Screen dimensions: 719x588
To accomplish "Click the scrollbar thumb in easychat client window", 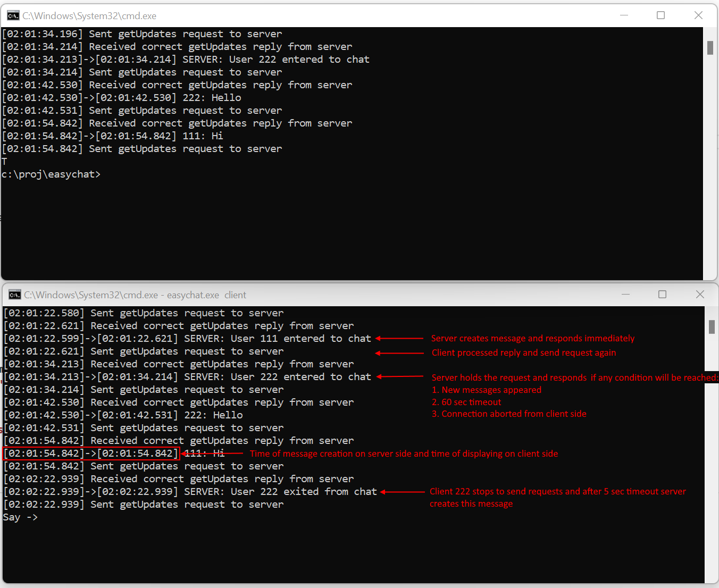I will click(712, 327).
